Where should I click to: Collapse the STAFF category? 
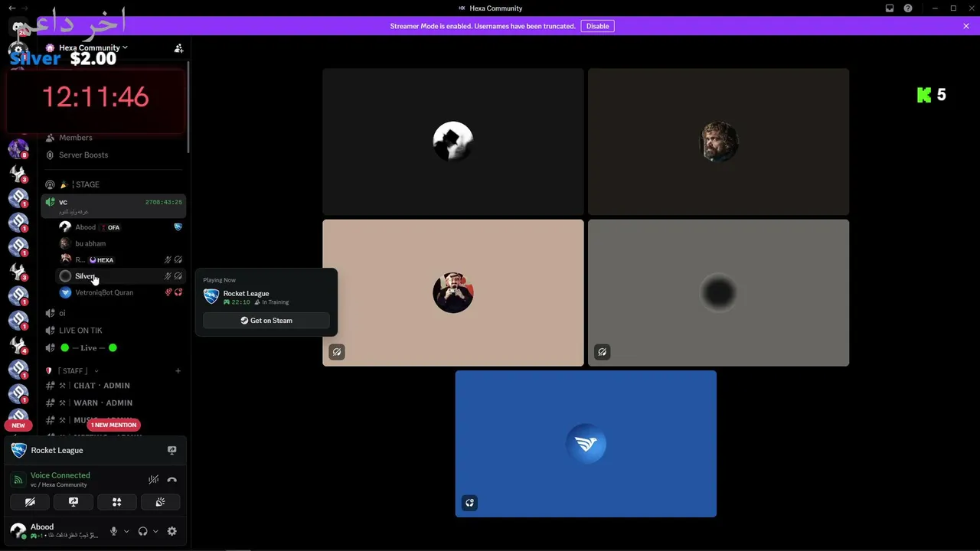point(73,371)
